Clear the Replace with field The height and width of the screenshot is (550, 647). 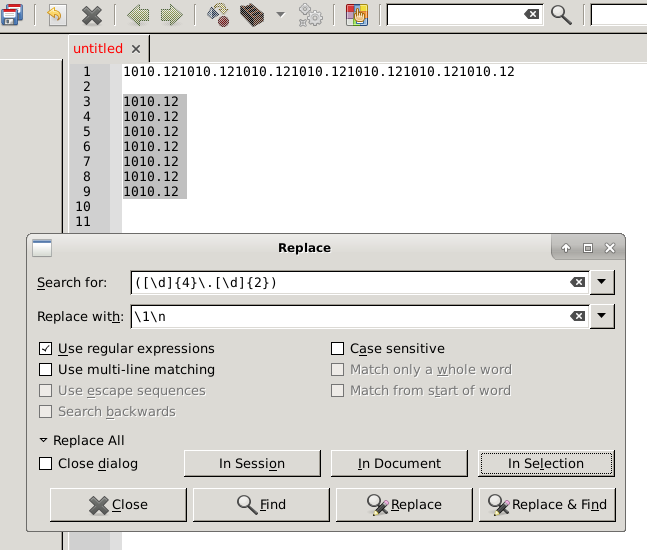pyautogui.click(x=578, y=316)
